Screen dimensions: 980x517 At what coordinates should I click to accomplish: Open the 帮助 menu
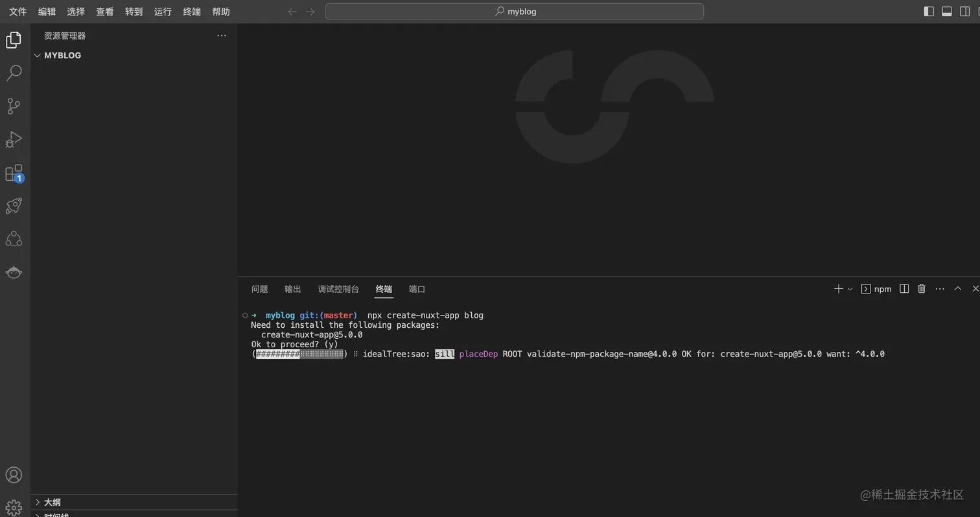pyautogui.click(x=221, y=12)
